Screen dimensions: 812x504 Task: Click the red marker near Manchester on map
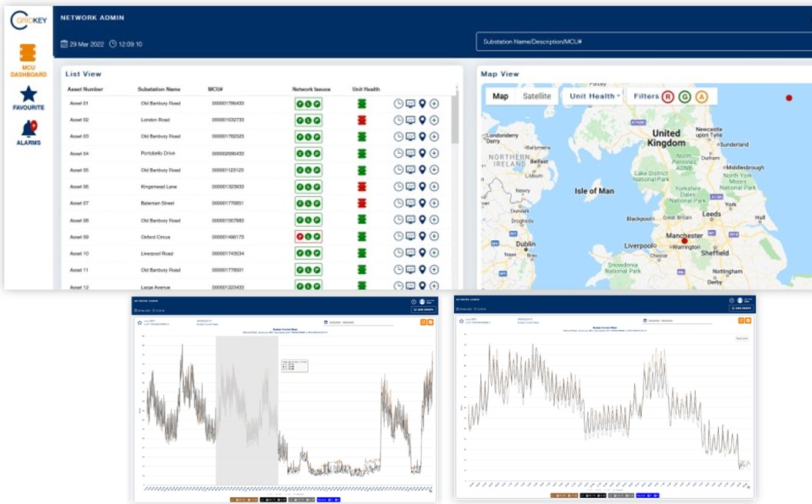pos(684,241)
